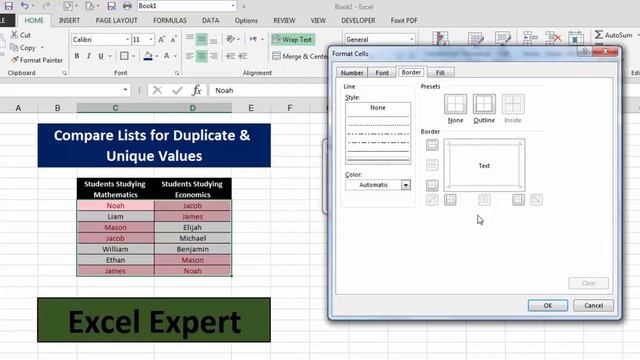Open the DEVELOPER ribbon tab
Viewport: 640px width, 360px height.
pyautogui.click(x=358, y=20)
